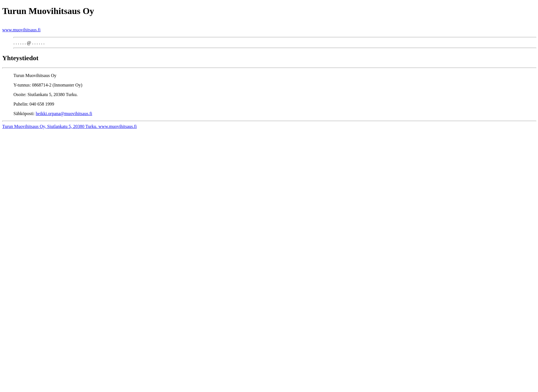Click the Yhteystiedot heading
This screenshot has height=392, width=538.
[x=20, y=58]
